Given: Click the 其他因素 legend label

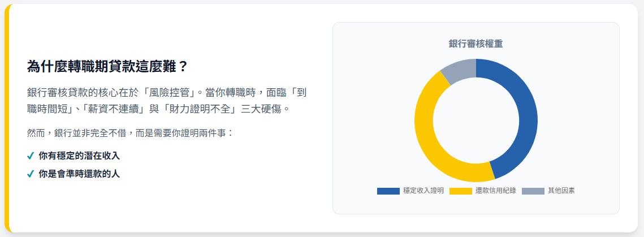Looking at the screenshot, I should click(x=561, y=191).
